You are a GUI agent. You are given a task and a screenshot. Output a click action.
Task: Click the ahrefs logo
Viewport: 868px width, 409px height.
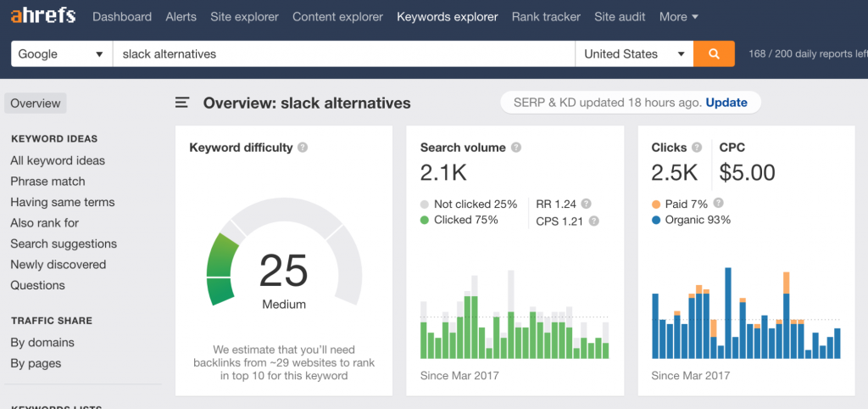tap(42, 16)
